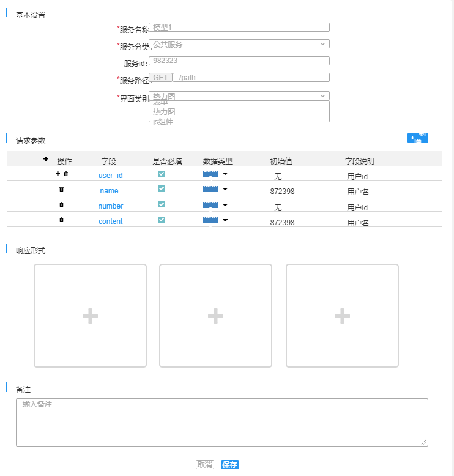Delete the content row with trash icon
454x476 pixels.
(61, 220)
